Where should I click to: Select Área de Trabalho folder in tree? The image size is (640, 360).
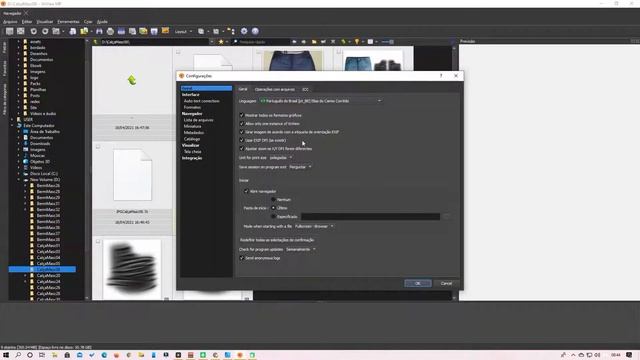(x=44, y=132)
